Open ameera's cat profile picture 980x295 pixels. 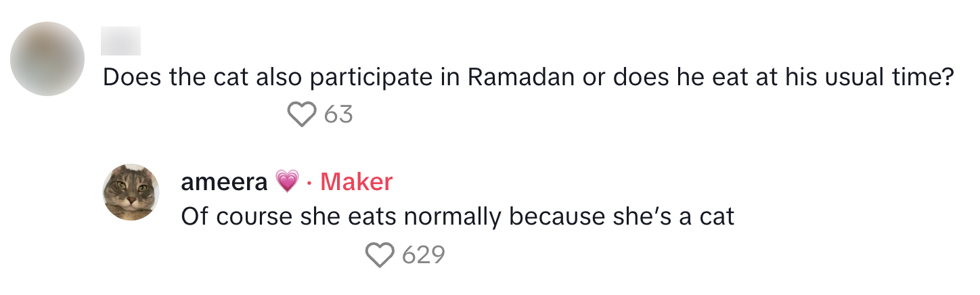click(x=131, y=191)
